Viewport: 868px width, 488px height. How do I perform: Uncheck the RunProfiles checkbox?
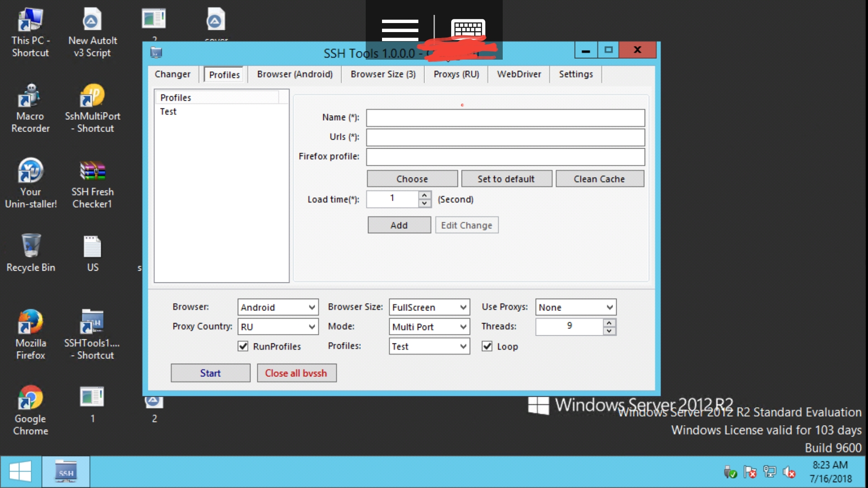pos(243,347)
